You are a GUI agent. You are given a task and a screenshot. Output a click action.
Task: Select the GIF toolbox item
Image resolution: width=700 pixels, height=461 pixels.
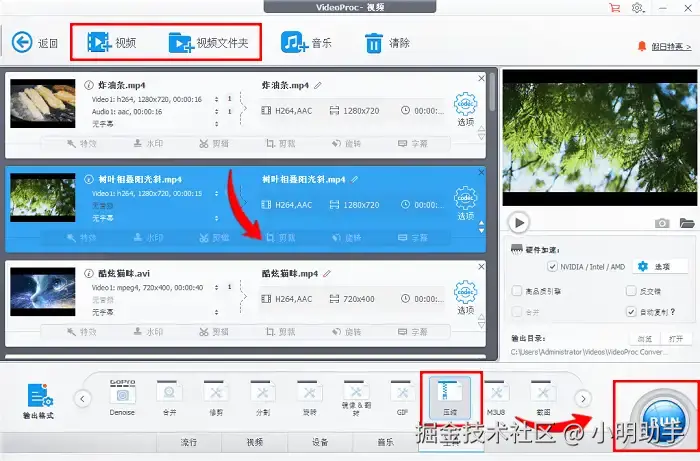click(x=402, y=398)
